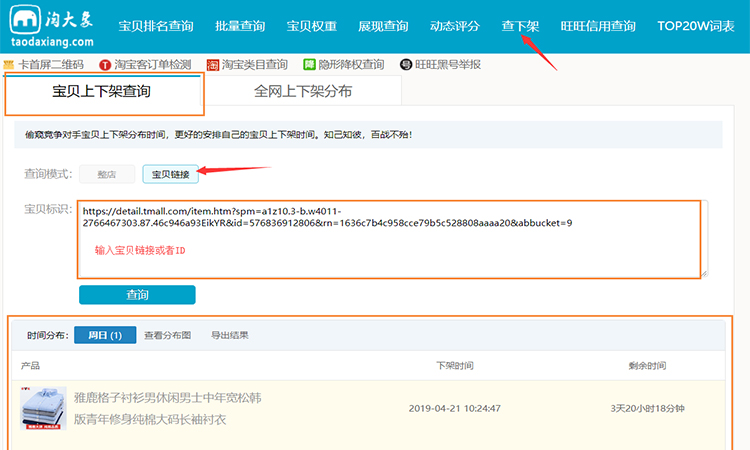Click the 卡首屏二维码 card icon
Image resolution: width=750 pixels, height=450 pixels.
[9, 64]
